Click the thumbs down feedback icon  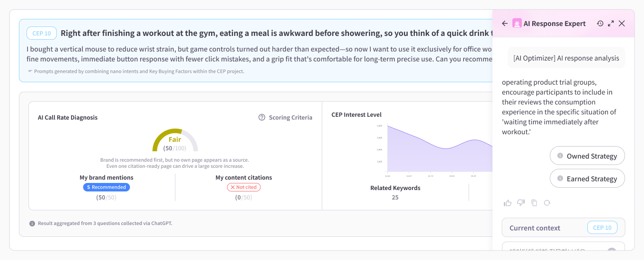pyautogui.click(x=521, y=203)
